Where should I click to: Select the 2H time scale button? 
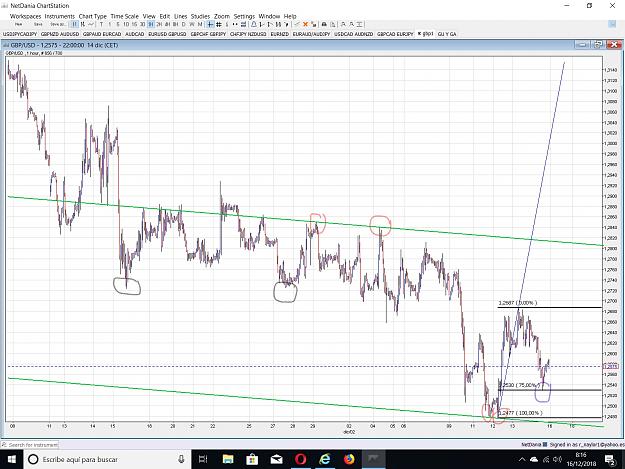click(159, 24)
